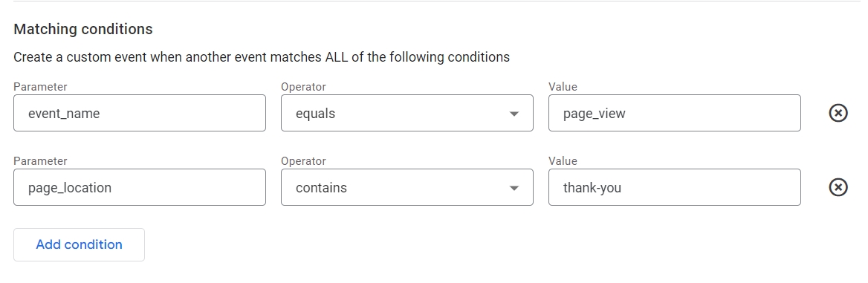
Task: Click the Add condition button
Action: 80,245
